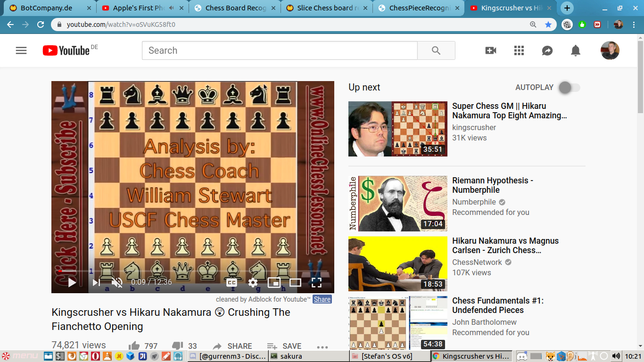Activate the miniplayer mode
This screenshot has height=362, width=644.
tap(274, 282)
